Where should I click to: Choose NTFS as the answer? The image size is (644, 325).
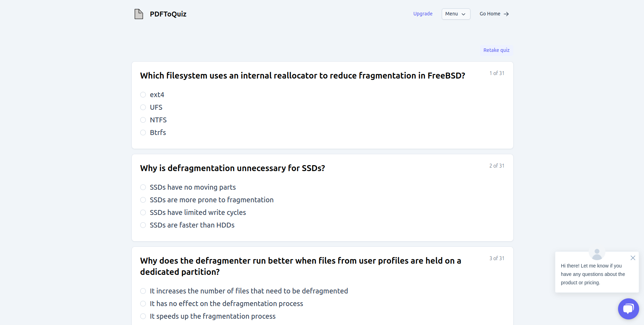[x=143, y=120]
